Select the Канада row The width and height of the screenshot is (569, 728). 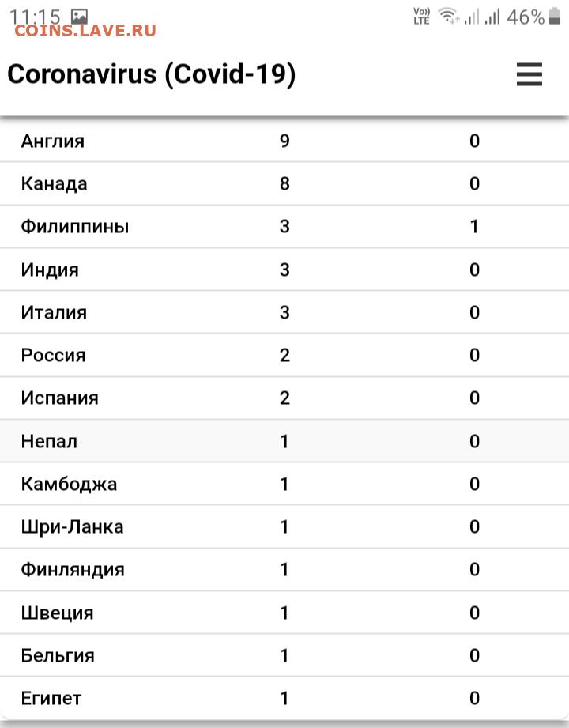point(284,183)
